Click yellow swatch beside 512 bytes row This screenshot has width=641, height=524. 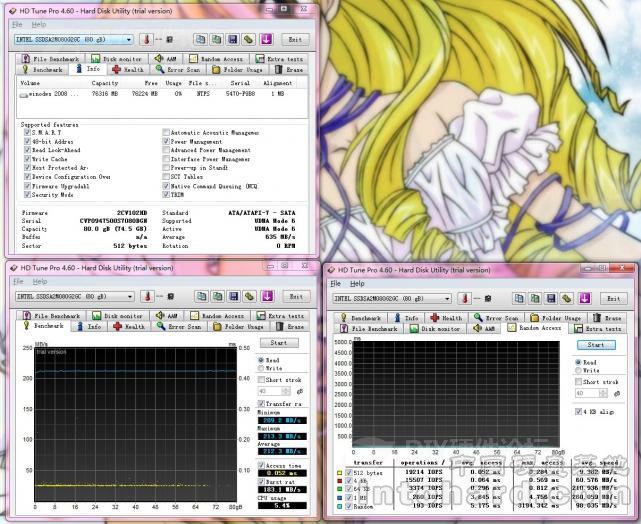339,473
